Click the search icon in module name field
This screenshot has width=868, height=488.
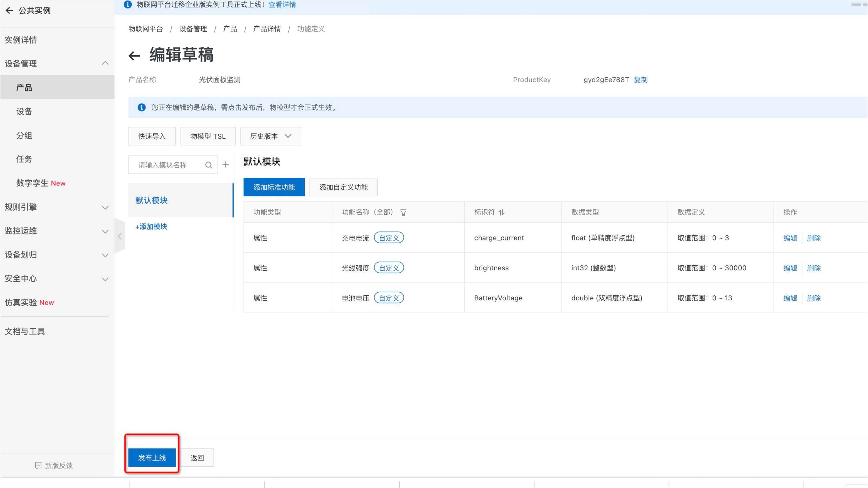pyautogui.click(x=209, y=165)
